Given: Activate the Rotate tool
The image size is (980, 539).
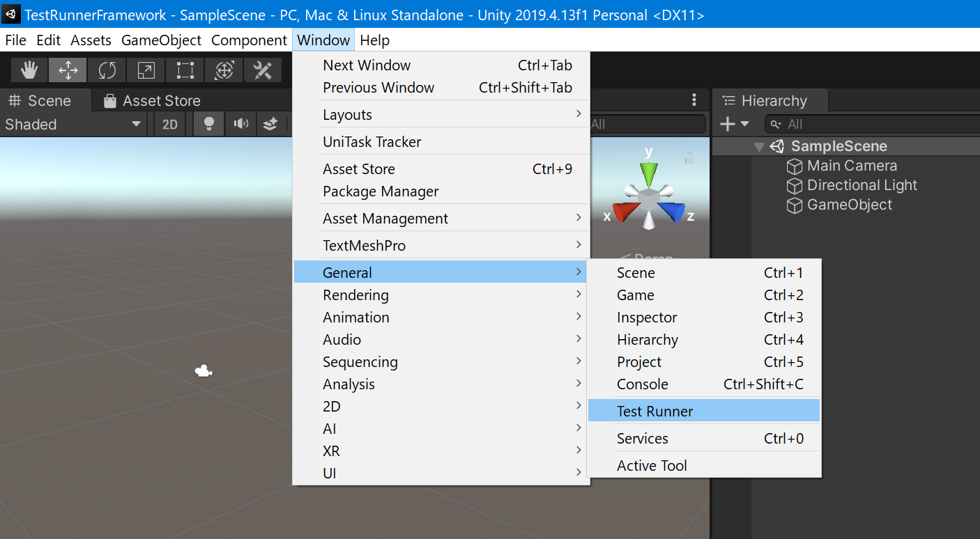Looking at the screenshot, I should pos(106,70).
